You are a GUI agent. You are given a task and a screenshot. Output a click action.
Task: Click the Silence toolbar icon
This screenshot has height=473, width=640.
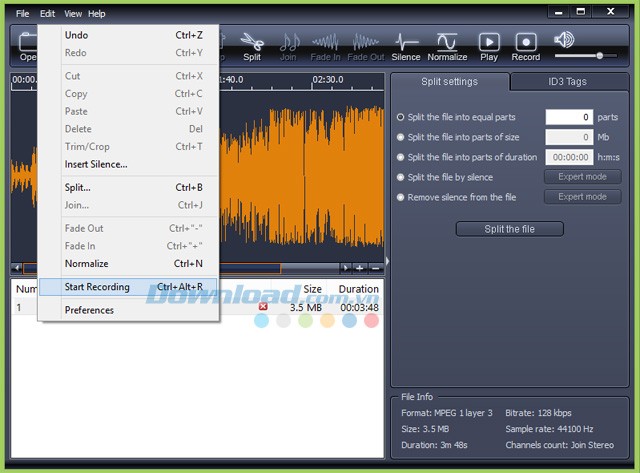point(406,44)
